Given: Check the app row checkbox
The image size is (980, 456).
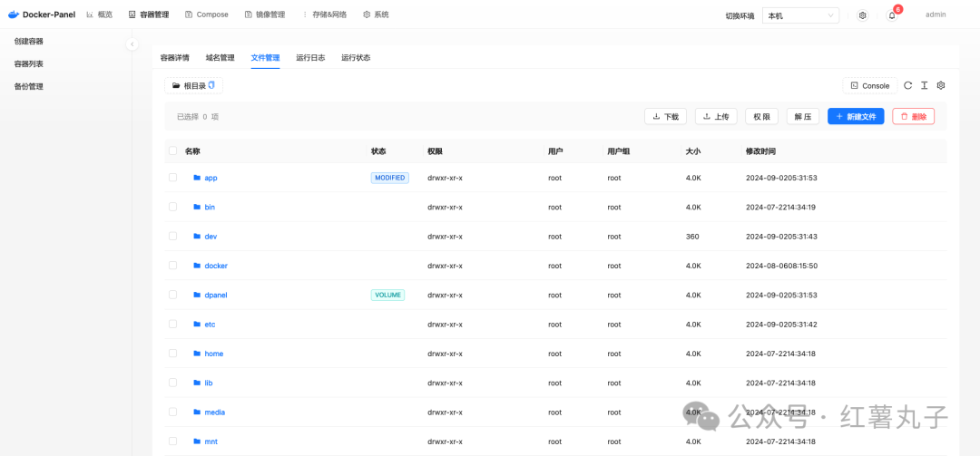Looking at the screenshot, I should (173, 178).
